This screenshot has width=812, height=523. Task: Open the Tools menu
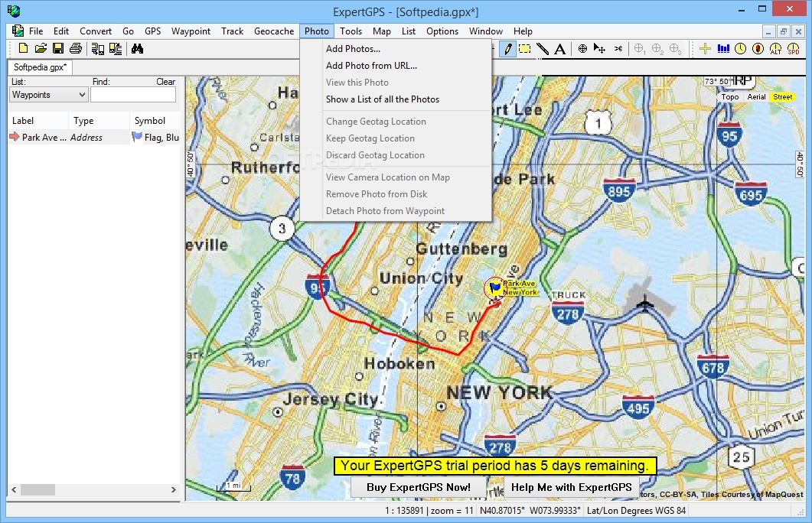point(351,31)
